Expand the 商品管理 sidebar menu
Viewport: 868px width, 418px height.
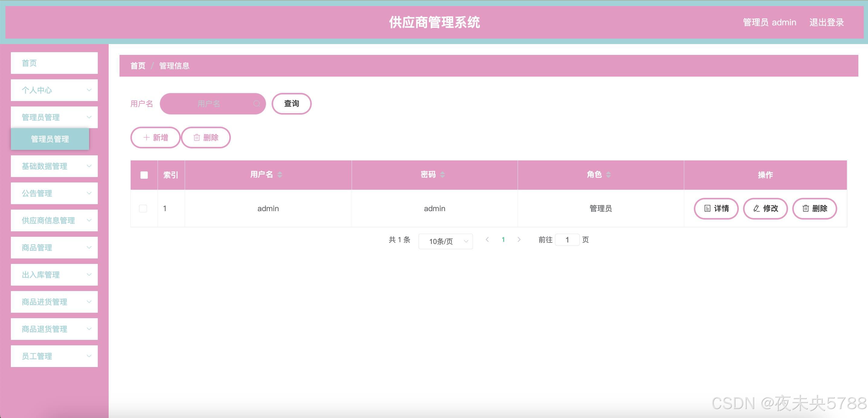pos(54,248)
